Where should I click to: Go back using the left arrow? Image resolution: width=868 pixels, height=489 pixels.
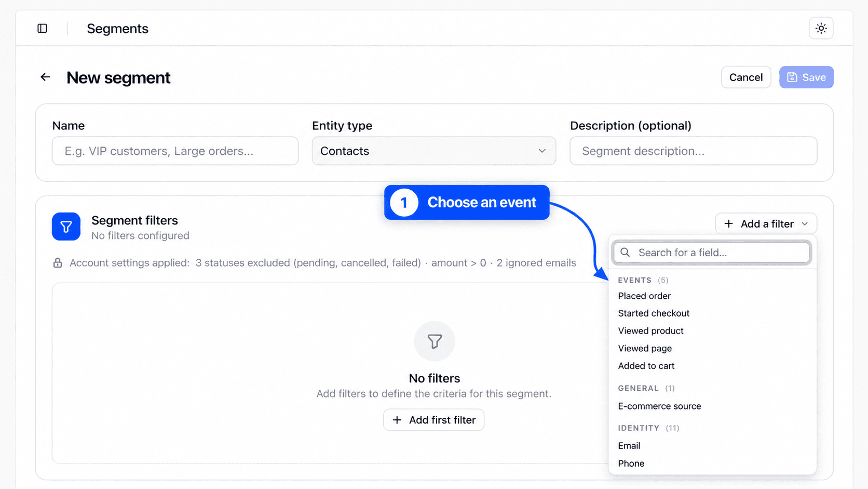coord(45,77)
